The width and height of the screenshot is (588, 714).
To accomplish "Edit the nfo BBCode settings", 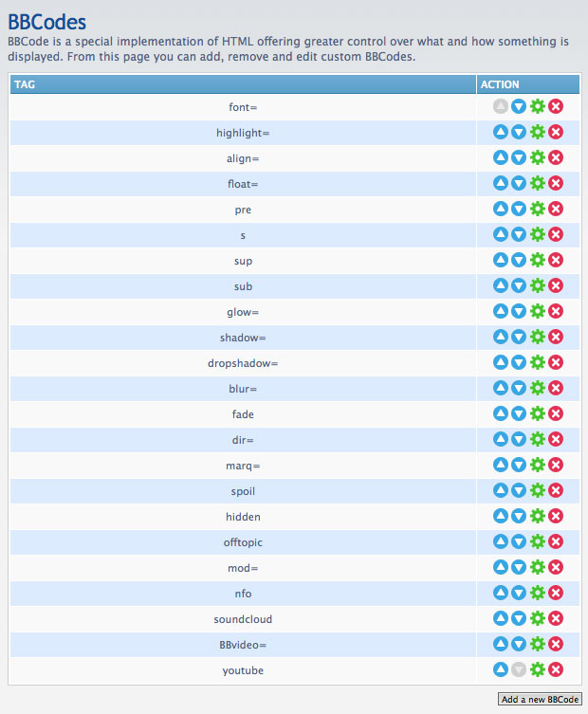I will click(x=538, y=593).
